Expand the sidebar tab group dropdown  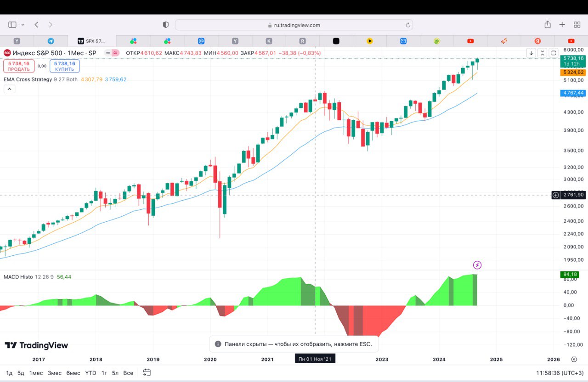(x=23, y=25)
